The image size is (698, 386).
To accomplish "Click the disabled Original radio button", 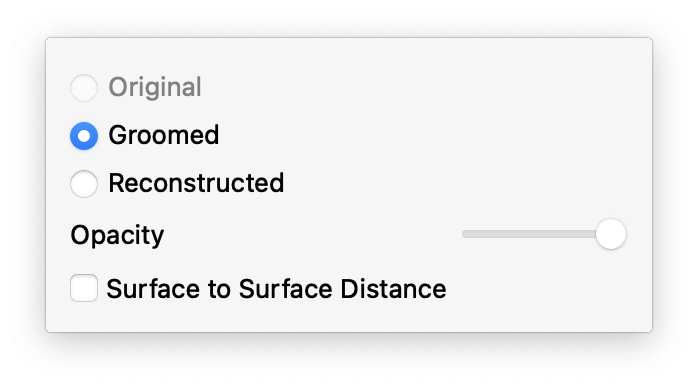I will (84, 88).
